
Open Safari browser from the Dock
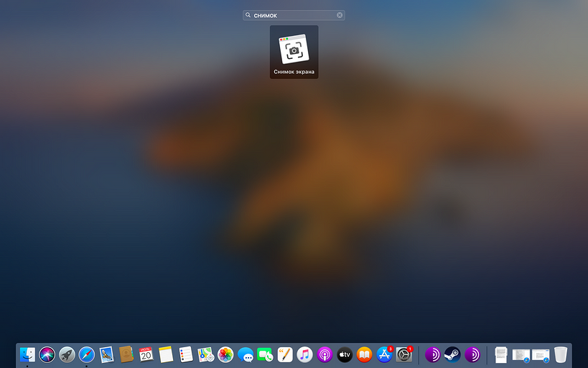pos(87,354)
